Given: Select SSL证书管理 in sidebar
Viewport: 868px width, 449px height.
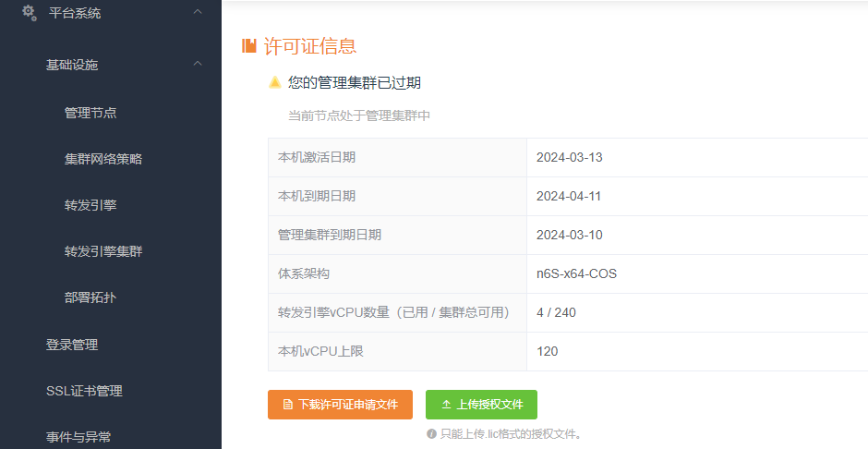Looking at the screenshot, I should point(84,391).
